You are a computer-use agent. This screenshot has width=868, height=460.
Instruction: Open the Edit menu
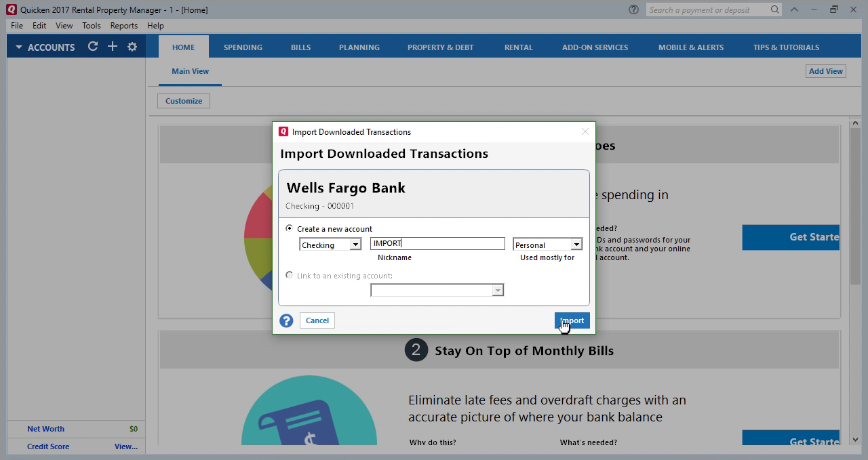click(x=39, y=26)
